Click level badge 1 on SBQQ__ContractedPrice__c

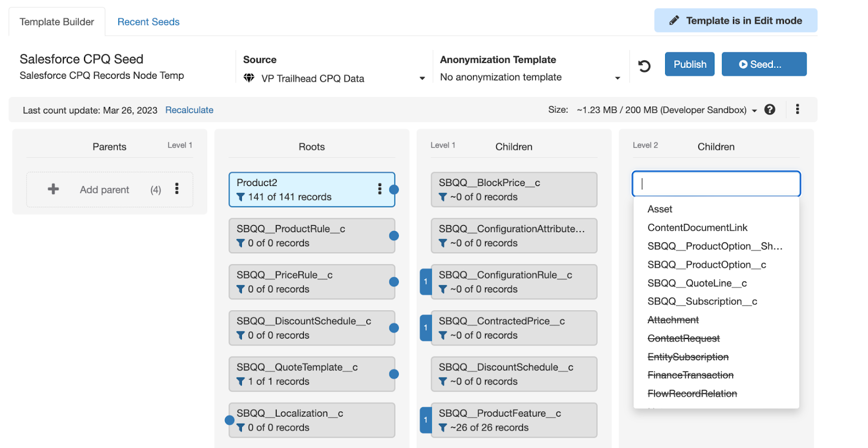(x=426, y=328)
